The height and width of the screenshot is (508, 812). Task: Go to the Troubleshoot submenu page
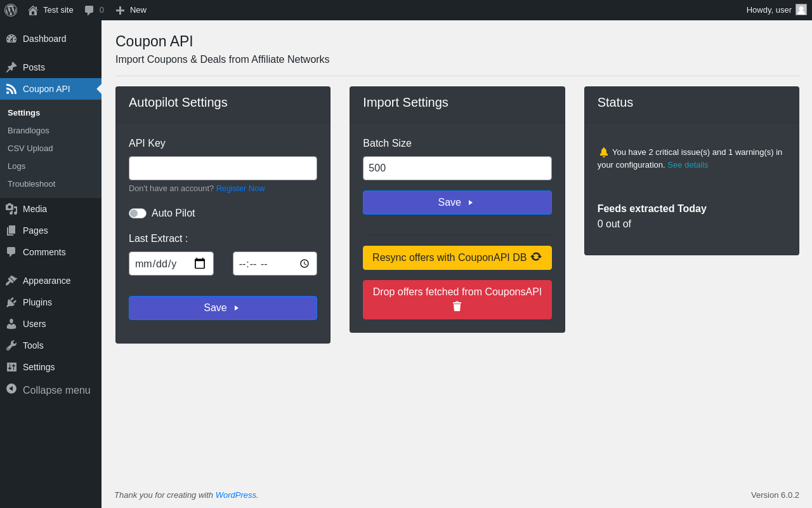(31, 184)
